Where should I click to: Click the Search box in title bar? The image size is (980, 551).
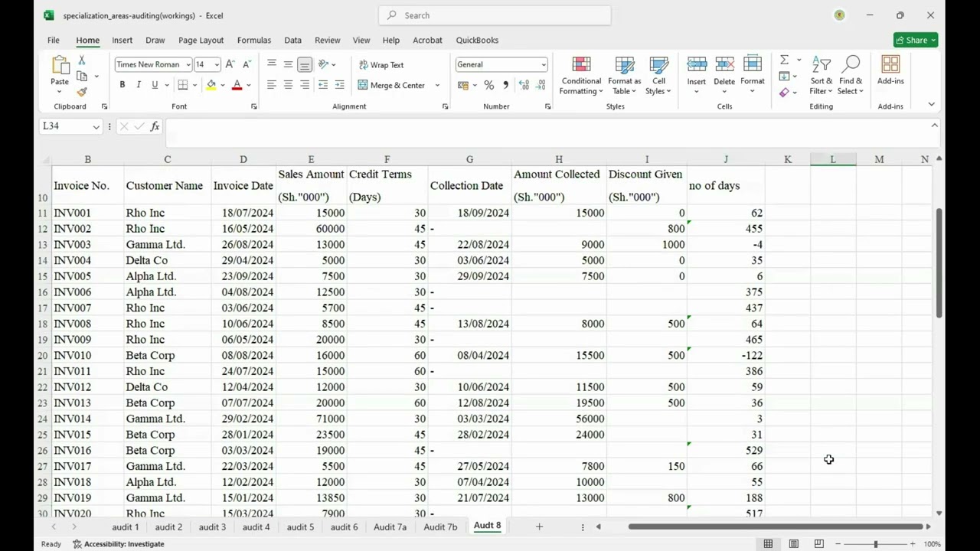click(495, 15)
